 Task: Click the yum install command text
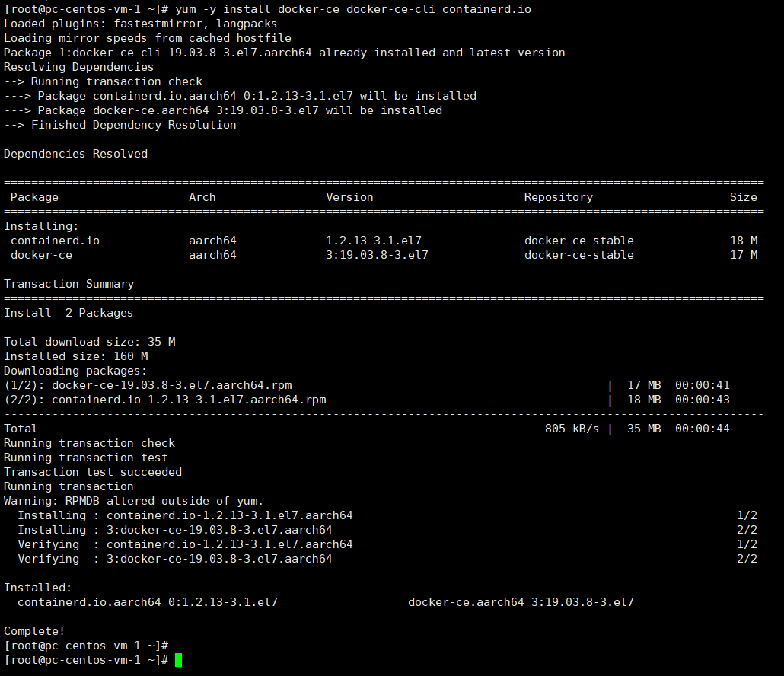[x=353, y=9]
